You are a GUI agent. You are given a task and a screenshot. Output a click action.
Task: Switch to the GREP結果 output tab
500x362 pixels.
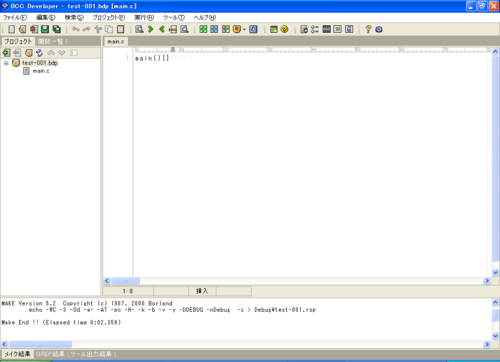(50, 354)
